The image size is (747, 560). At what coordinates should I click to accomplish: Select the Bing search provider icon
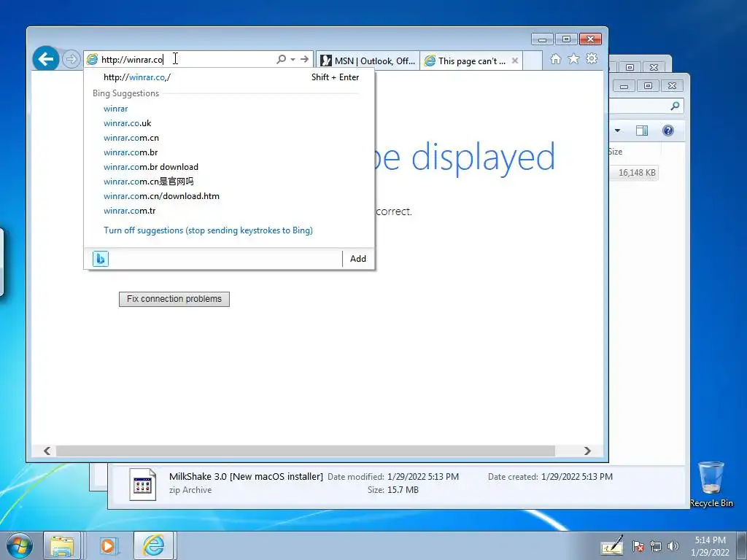[101, 259]
